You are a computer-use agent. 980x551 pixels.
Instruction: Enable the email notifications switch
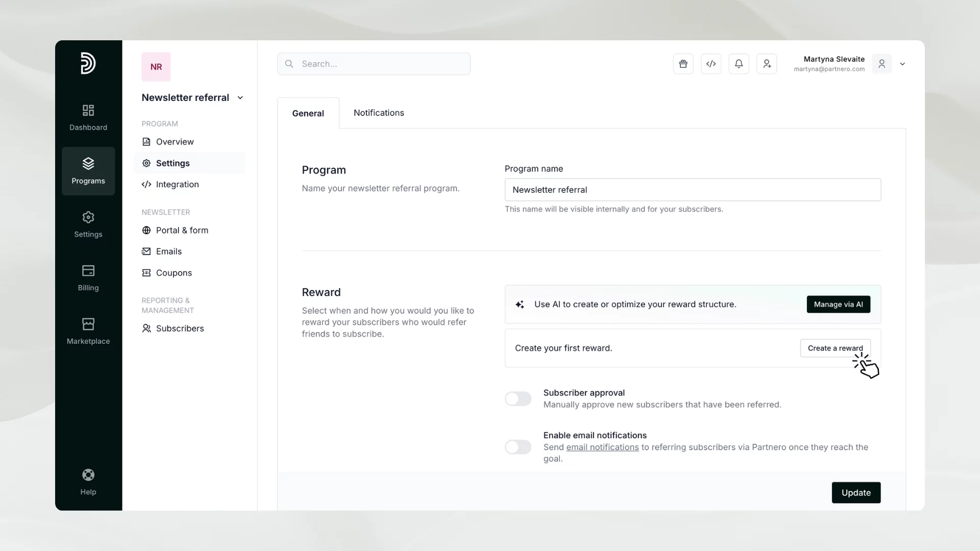point(518,447)
